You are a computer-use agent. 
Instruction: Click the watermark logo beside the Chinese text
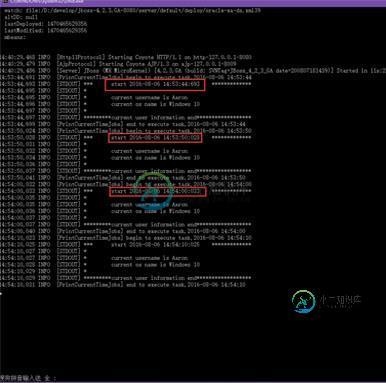[x=303, y=302]
